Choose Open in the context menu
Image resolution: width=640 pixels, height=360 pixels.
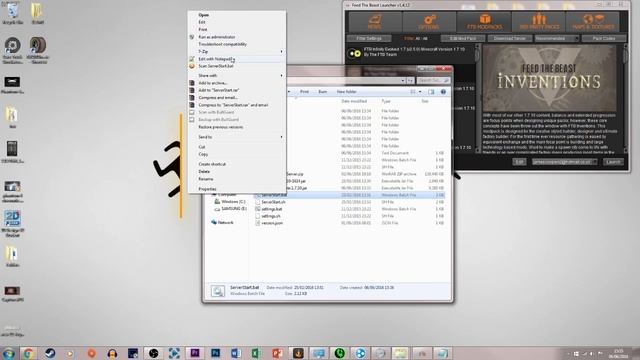[203, 15]
